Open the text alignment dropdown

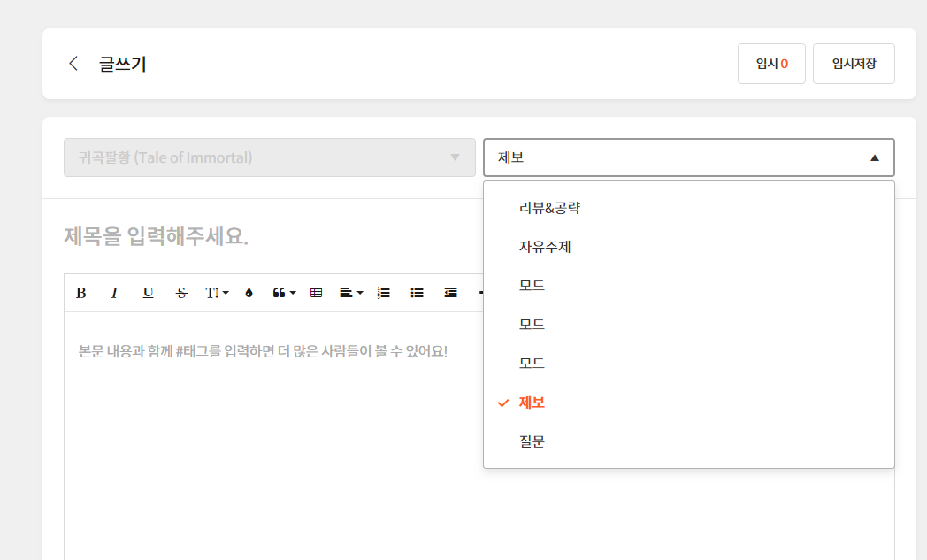[x=351, y=293]
